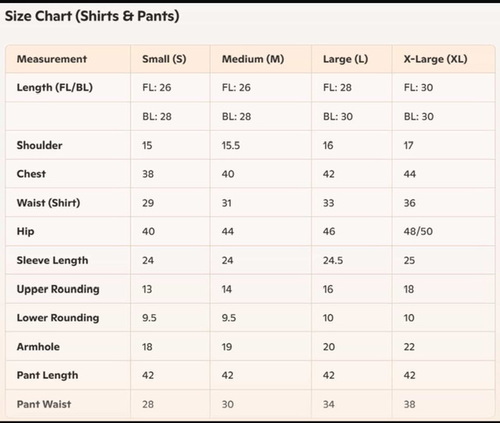Select the Shoulder row label
500x423 pixels.
coord(39,145)
